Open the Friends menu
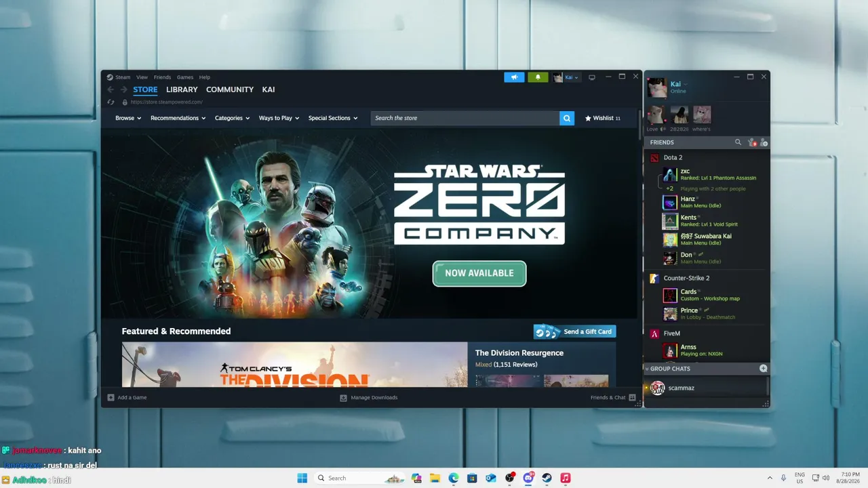The image size is (868, 488). click(x=162, y=77)
